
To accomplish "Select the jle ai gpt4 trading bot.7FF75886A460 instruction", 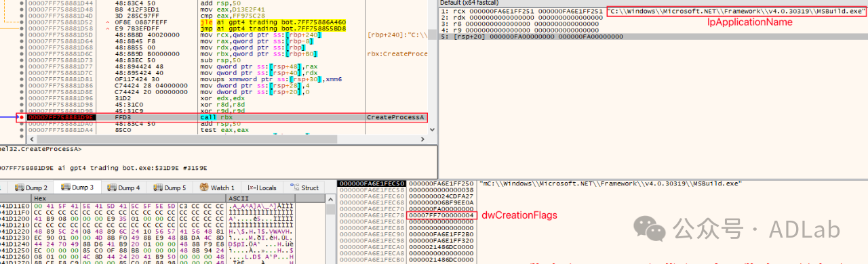I will click(273, 22).
